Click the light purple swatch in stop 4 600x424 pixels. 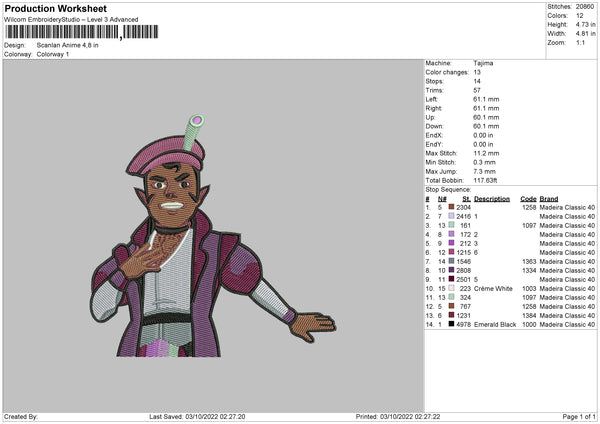click(452, 234)
